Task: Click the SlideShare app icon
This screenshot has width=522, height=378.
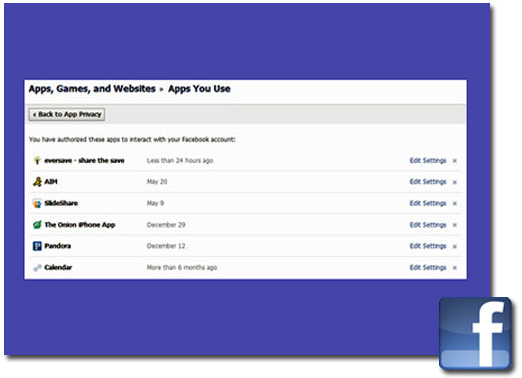Action: pyautogui.click(x=37, y=203)
